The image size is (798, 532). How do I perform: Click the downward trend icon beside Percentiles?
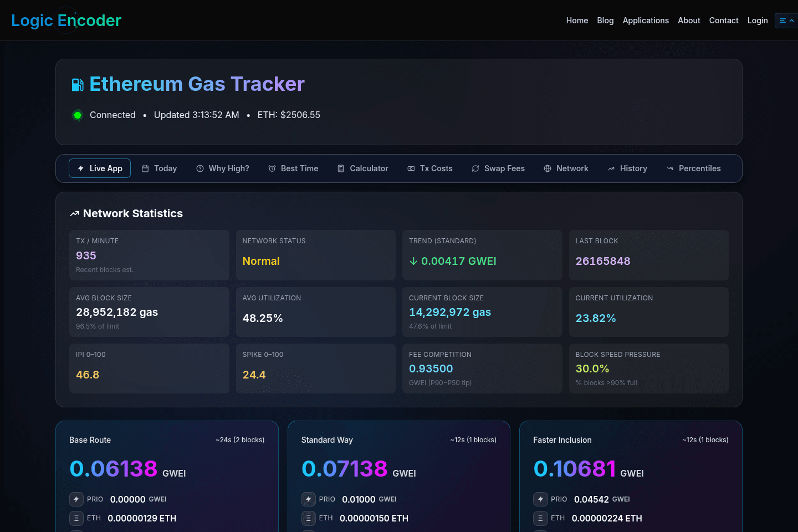(670, 168)
